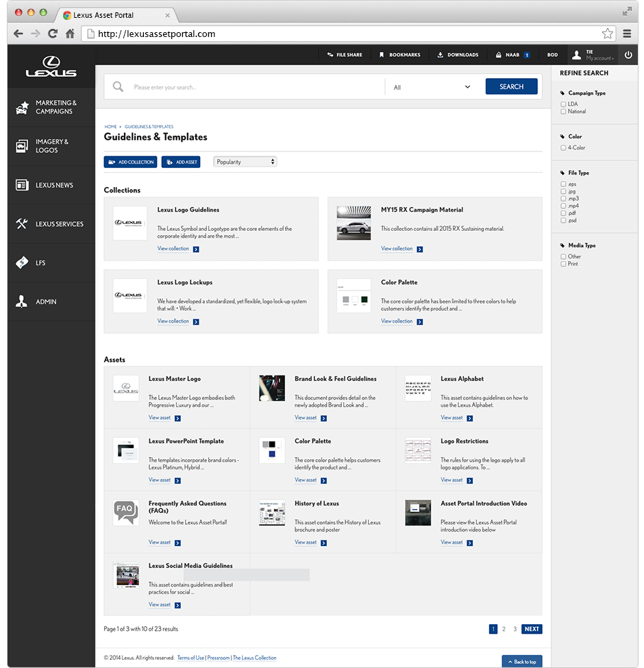Tick the .pdf file type checkbox
The image size is (644, 668).
(x=563, y=213)
